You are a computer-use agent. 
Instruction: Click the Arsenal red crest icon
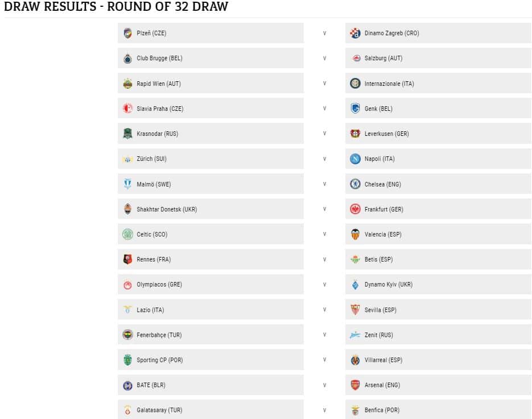[x=355, y=385]
